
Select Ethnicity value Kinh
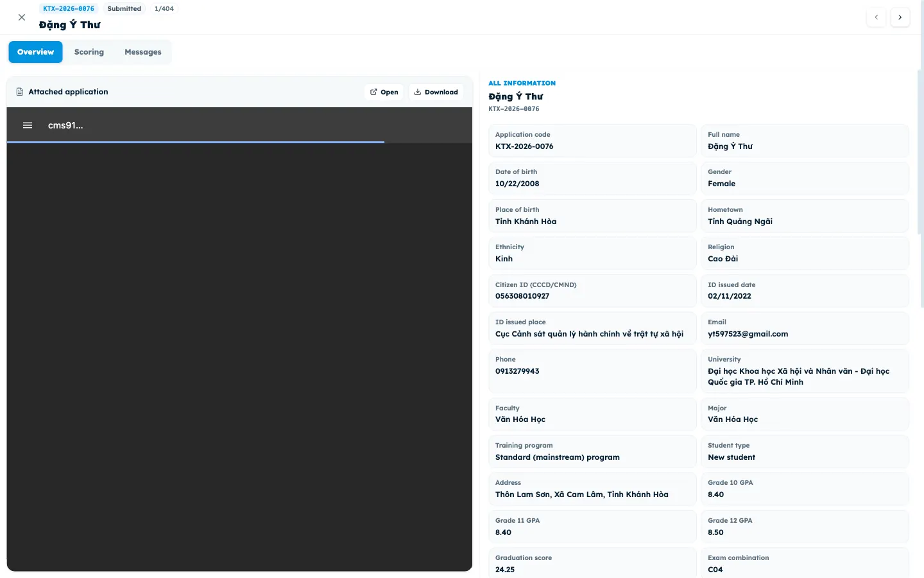click(504, 259)
